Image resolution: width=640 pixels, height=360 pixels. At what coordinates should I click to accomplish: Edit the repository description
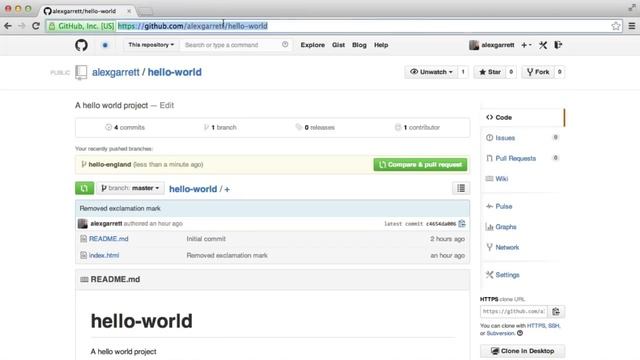(x=167, y=105)
